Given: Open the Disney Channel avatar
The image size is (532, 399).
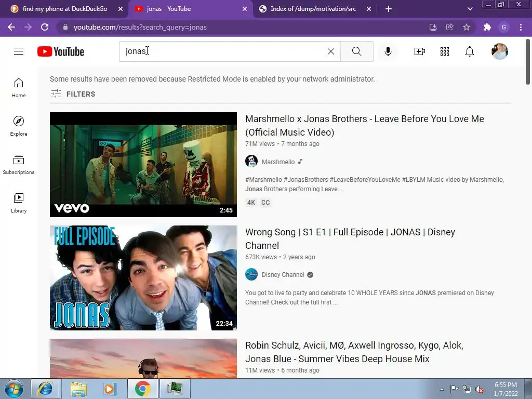Looking at the screenshot, I should point(251,274).
